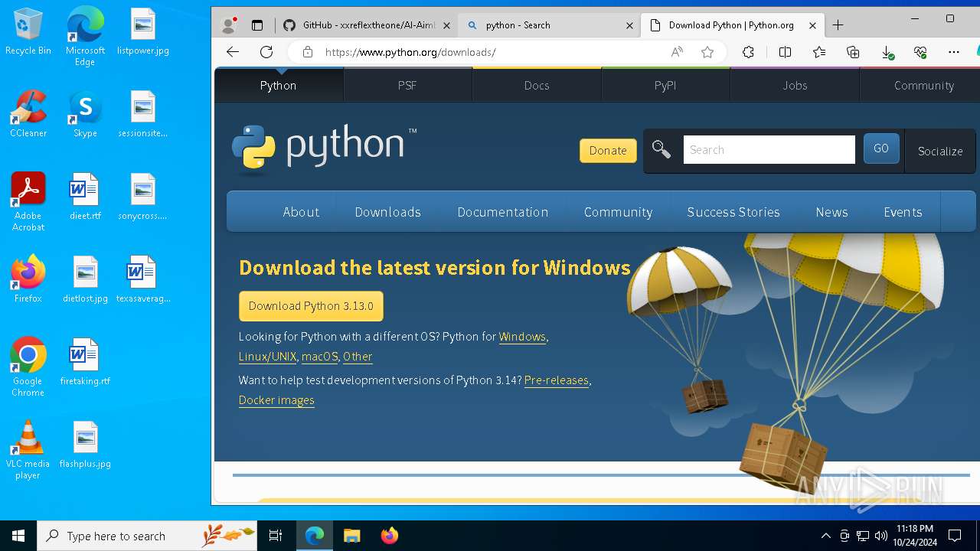980x551 pixels.
Task: Follow the Linux/UNIX link
Action: (267, 357)
